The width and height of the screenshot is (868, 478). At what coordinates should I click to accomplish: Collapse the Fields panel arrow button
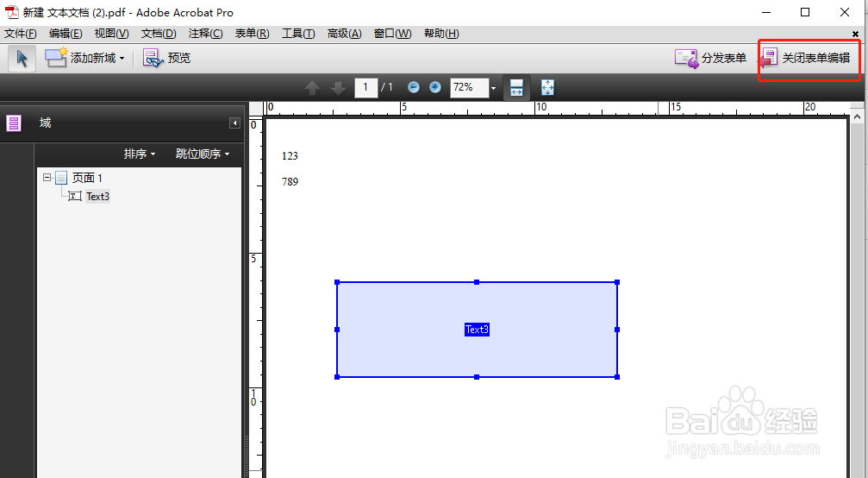[234, 123]
